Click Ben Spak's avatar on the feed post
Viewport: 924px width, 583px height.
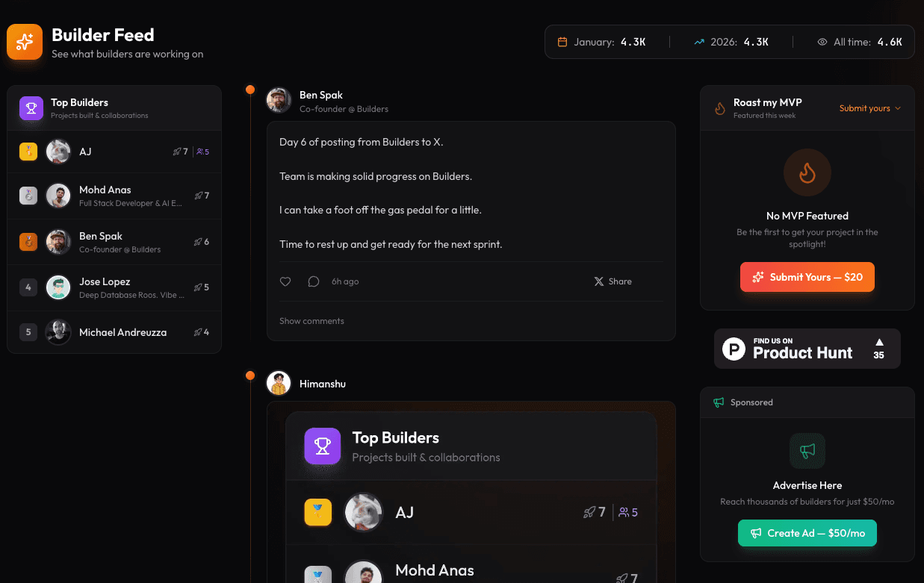click(279, 100)
